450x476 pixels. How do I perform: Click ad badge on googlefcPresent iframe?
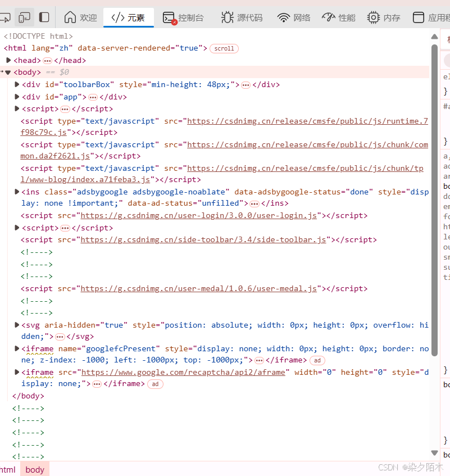click(x=317, y=360)
